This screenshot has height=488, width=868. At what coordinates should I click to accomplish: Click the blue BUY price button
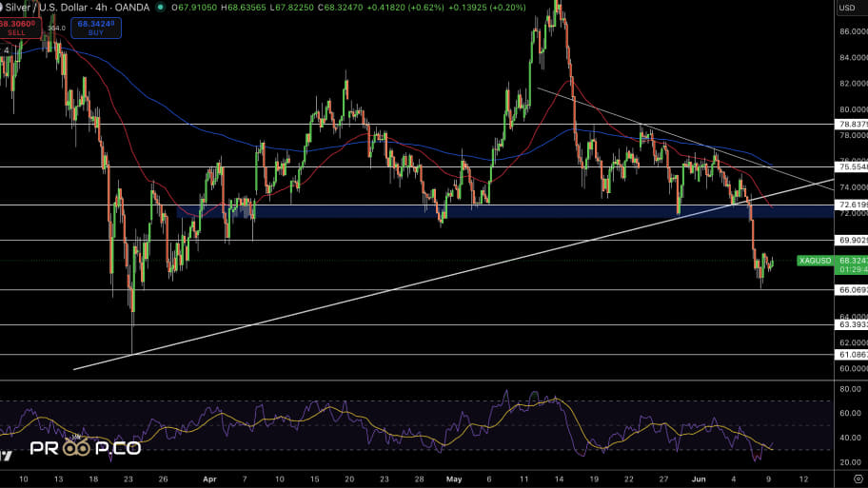pos(96,28)
